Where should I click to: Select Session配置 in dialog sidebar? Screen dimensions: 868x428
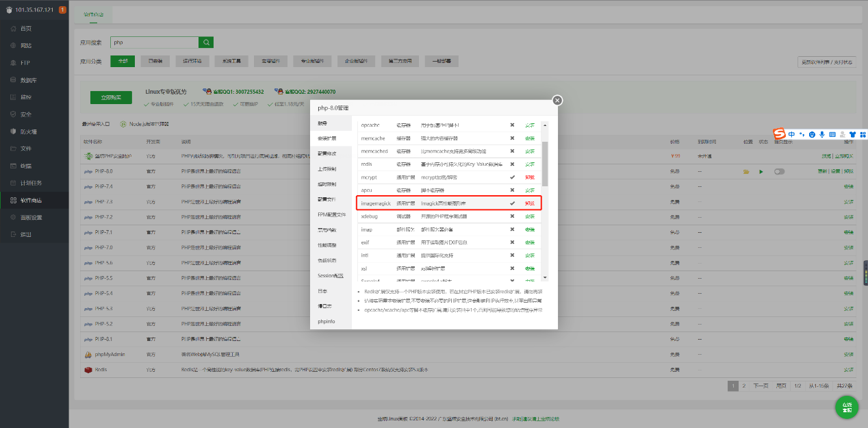(x=330, y=275)
